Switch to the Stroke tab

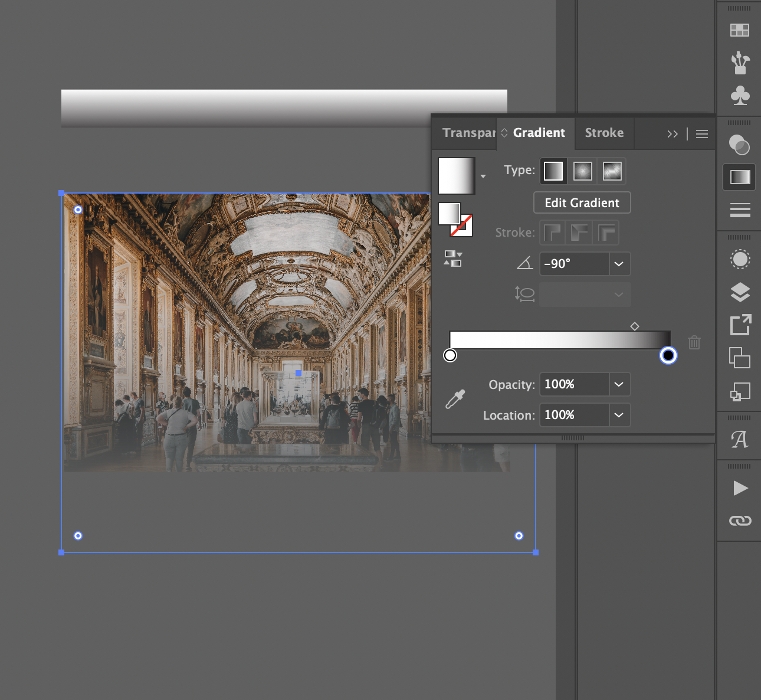pos(604,133)
